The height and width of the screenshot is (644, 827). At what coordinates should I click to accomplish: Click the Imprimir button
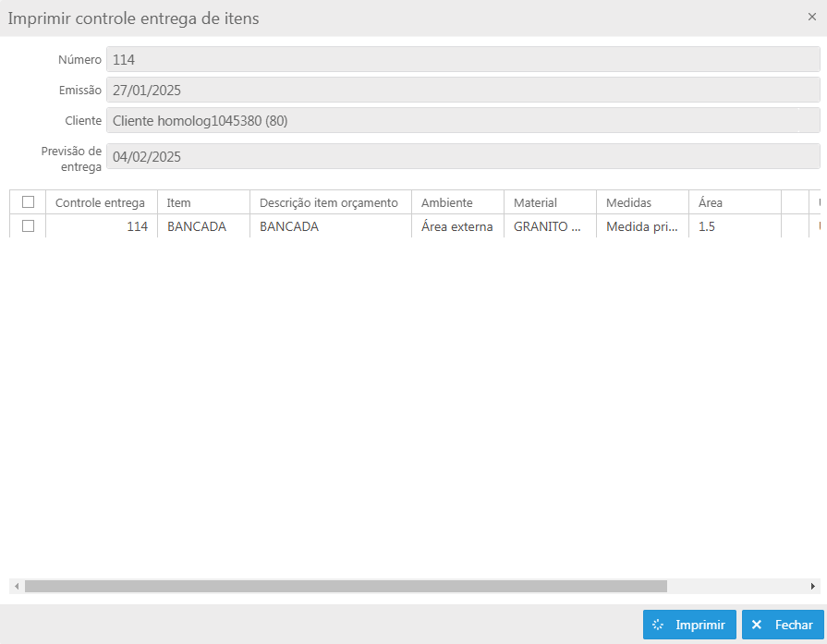(x=689, y=625)
